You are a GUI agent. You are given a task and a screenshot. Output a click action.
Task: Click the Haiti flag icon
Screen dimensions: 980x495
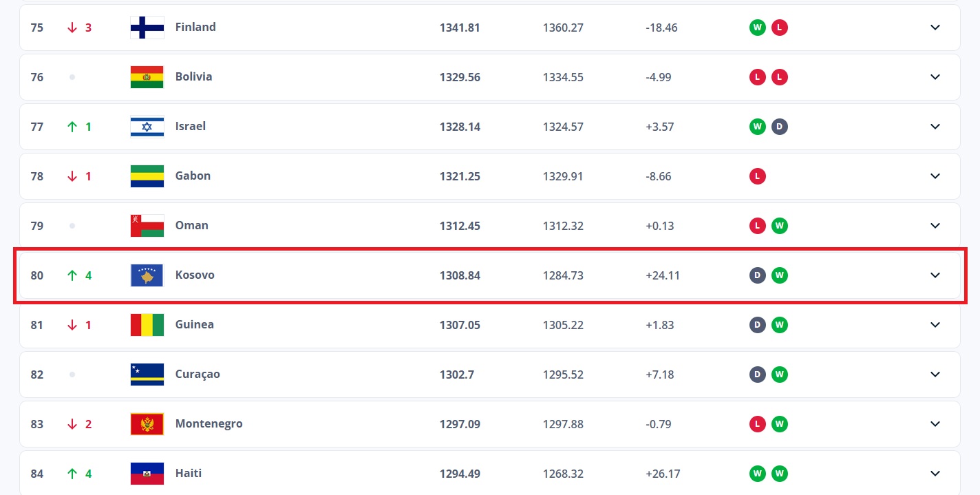(x=147, y=474)
